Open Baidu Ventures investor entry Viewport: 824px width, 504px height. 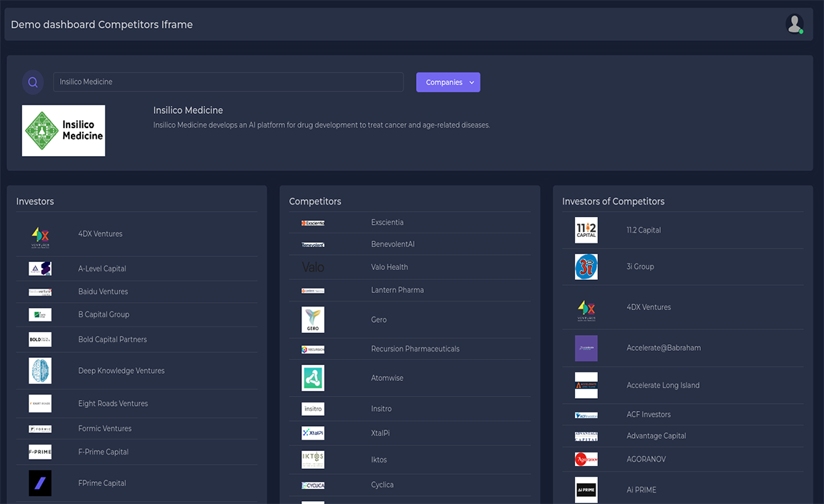pos(103,292)
